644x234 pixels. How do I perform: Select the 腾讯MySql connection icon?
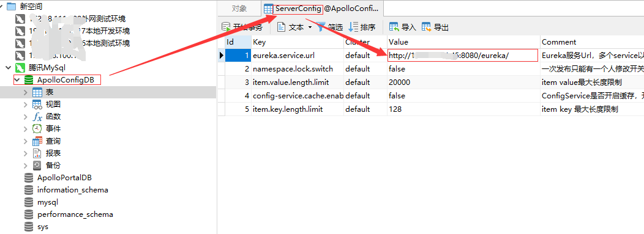click(x=20, y=68)
